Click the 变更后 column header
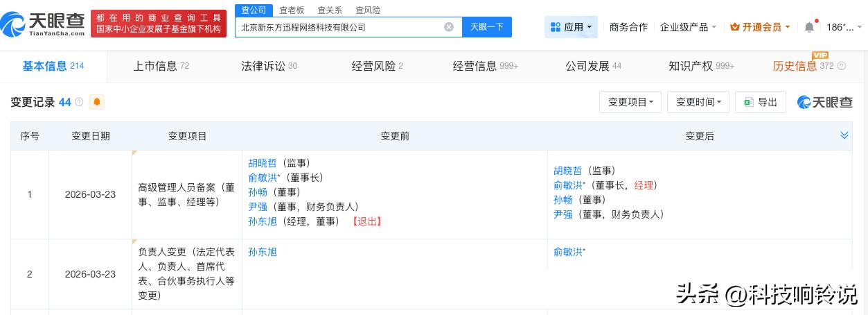 pos(700,136)
